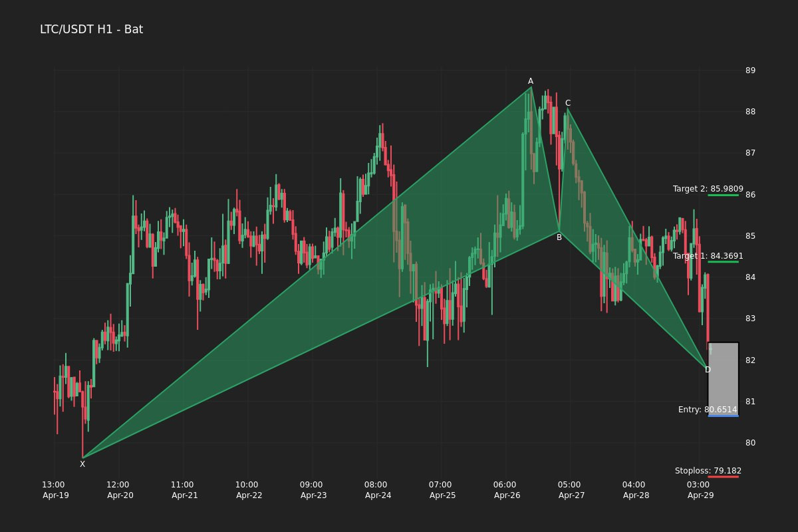798x532 pixels.
Task: Click the chart title LTC/USDT H1 - Bat
Action: click(x=91, y=29)
